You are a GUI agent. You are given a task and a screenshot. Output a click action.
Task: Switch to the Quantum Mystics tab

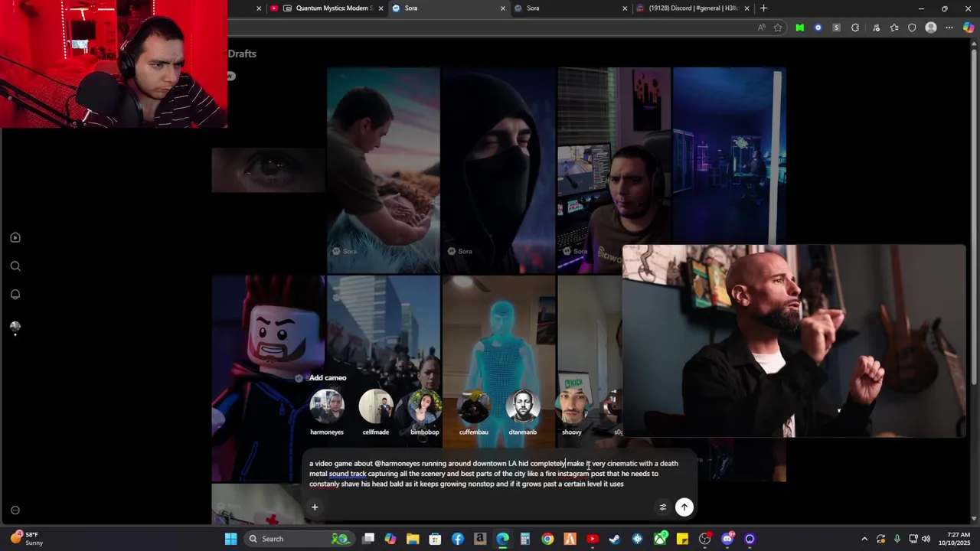[x=326, y=8]
